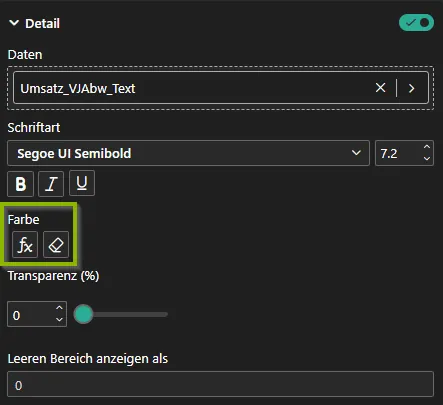The image size is (443, 405).
Task: Clear Farbe formatting with eraser icon
Action: pos(56,245)
